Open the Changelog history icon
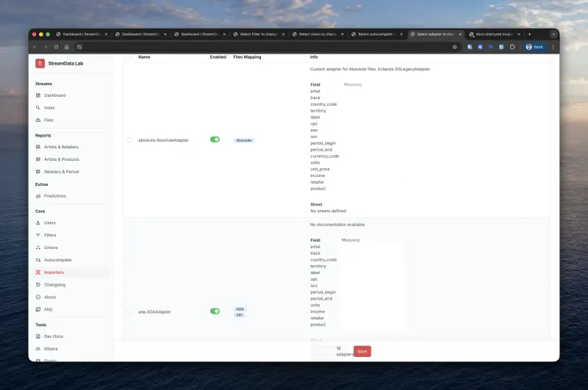 (x=38, y=285)
